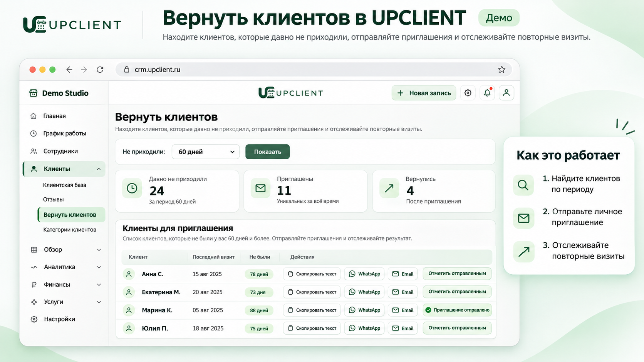Open Категории клиентов submenu item

coord(70,230)
